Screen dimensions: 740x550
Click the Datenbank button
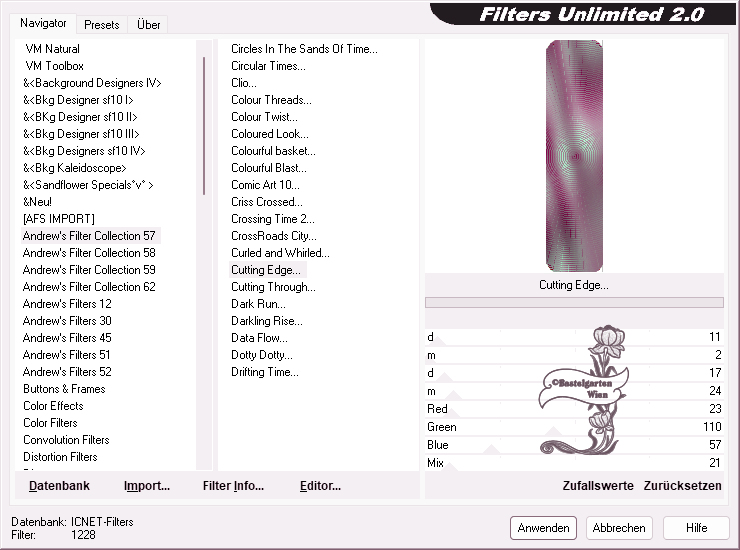click(x=59, y=486)
